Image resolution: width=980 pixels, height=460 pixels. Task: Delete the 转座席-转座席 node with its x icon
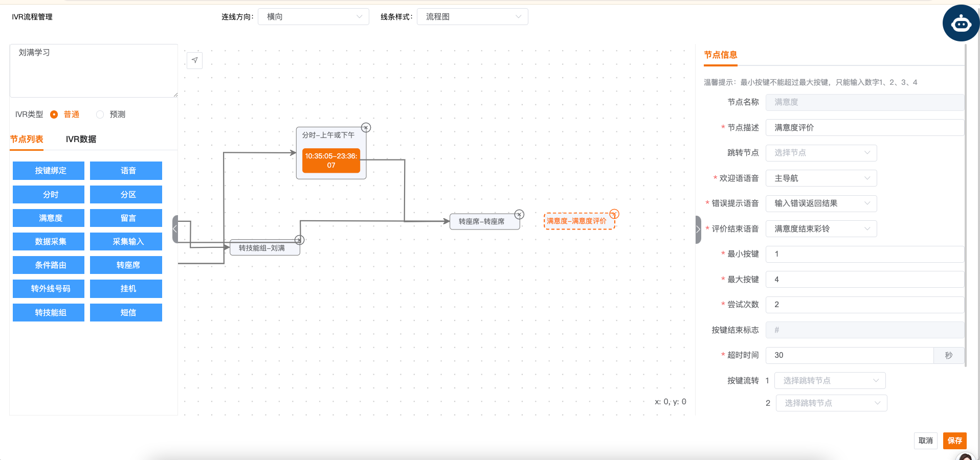[519, 214]
